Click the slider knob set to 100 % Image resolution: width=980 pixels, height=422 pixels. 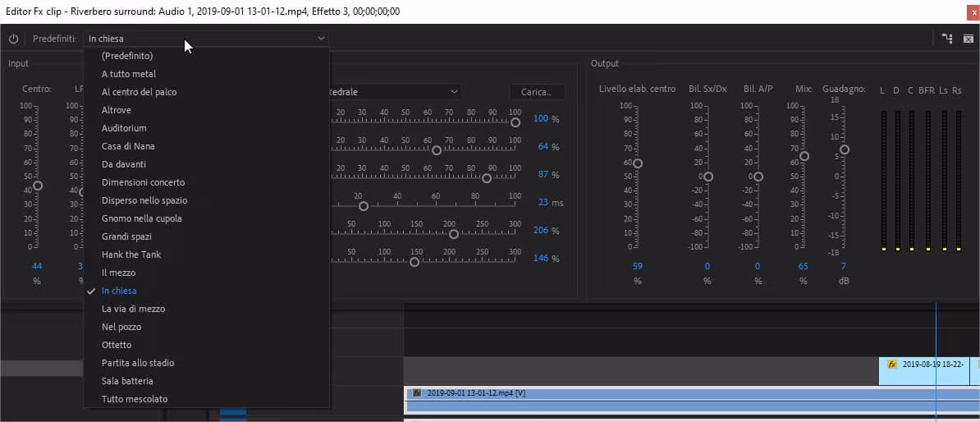[515, 122]
